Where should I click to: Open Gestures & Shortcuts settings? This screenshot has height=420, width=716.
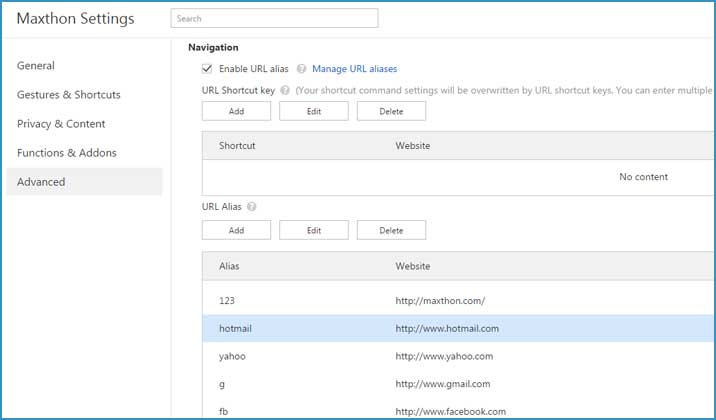coord(68,95)
